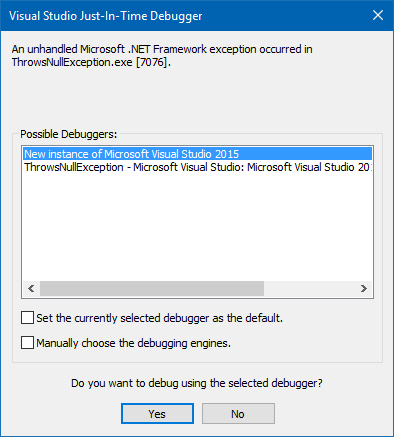Confirm debugging with the Yes button

tap(157, 414)
